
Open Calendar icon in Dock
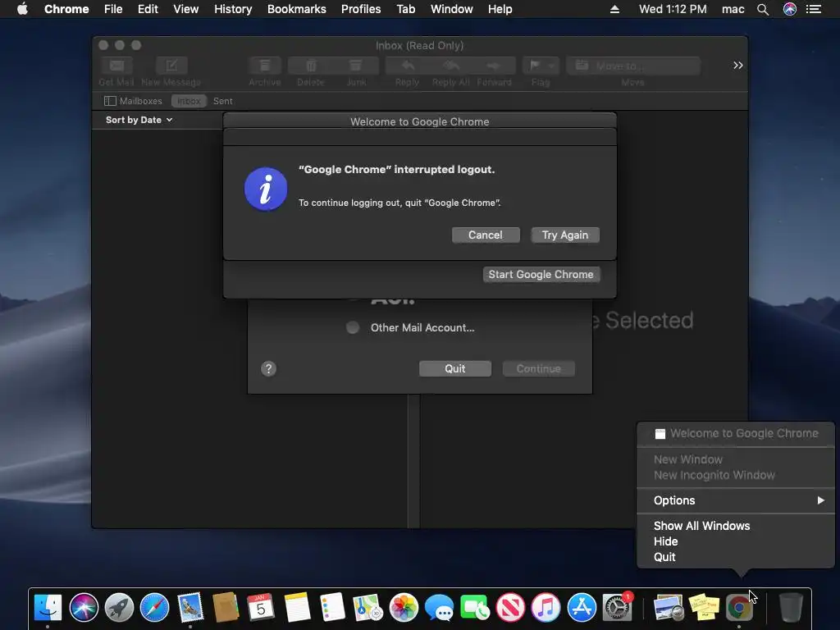261,608
